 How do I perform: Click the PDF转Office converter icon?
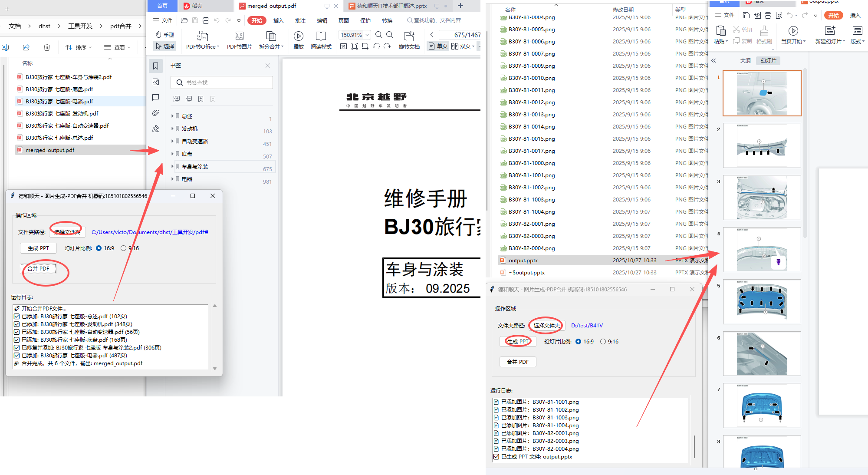click(x=202, y=36)
